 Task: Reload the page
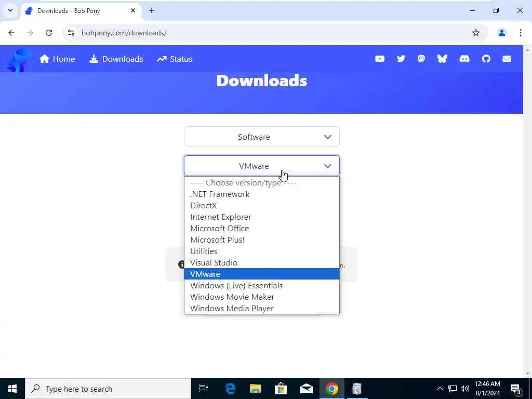(x=49, y=33)
